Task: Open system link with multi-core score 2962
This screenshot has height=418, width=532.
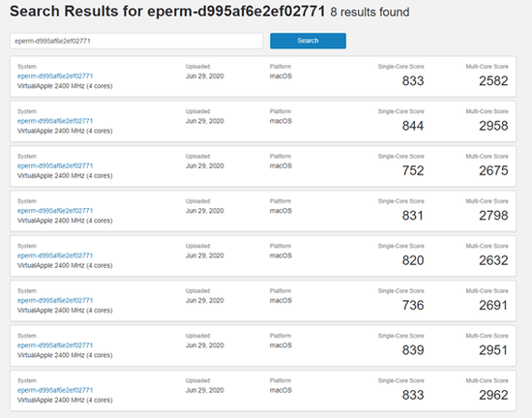Action: [x=55, y=390]
